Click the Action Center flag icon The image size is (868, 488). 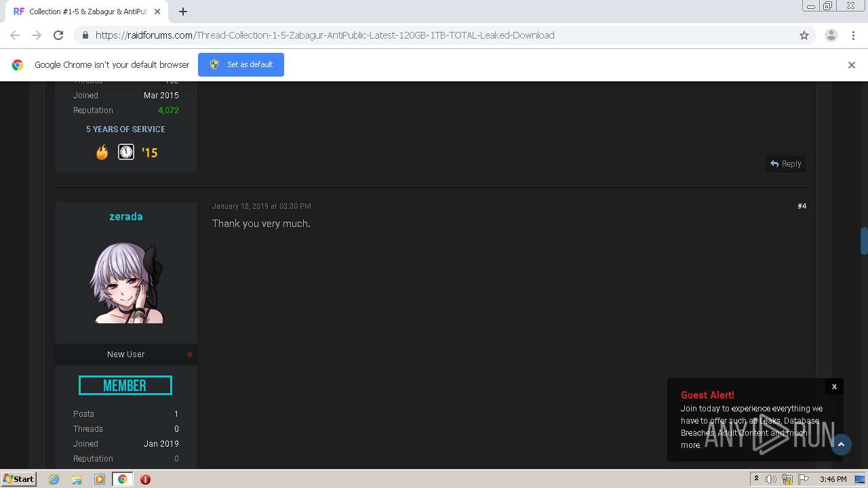click(x=804, y=479)
